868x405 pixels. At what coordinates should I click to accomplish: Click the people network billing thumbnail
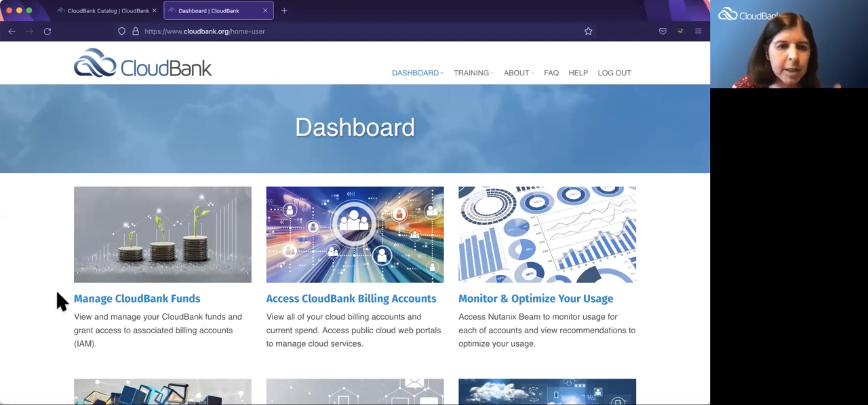355,235
